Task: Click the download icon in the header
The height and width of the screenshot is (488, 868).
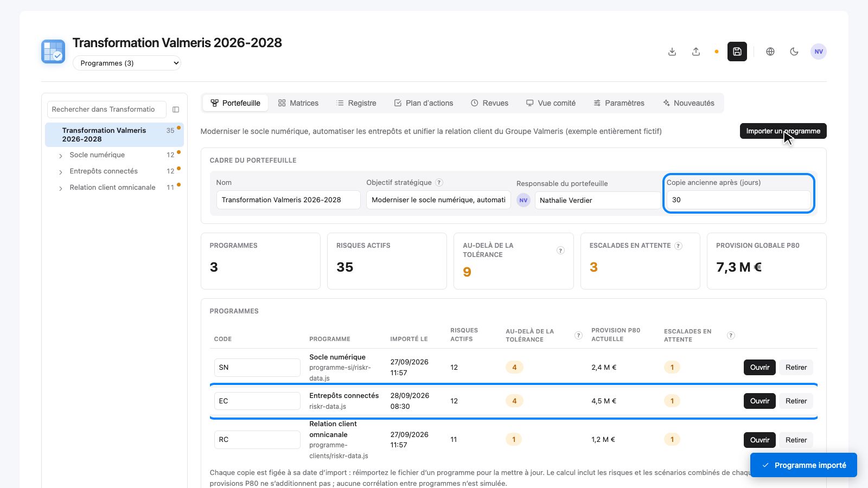Action: (672, 52)
